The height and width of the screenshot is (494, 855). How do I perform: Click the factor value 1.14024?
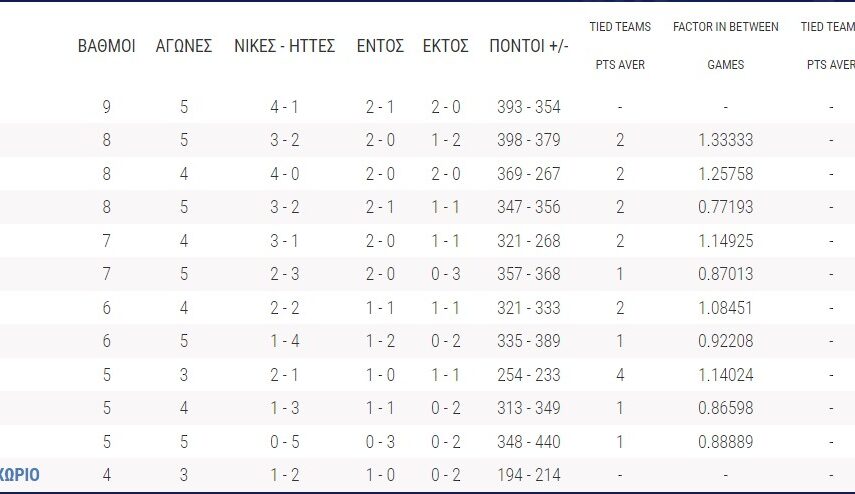coord(725,375)
